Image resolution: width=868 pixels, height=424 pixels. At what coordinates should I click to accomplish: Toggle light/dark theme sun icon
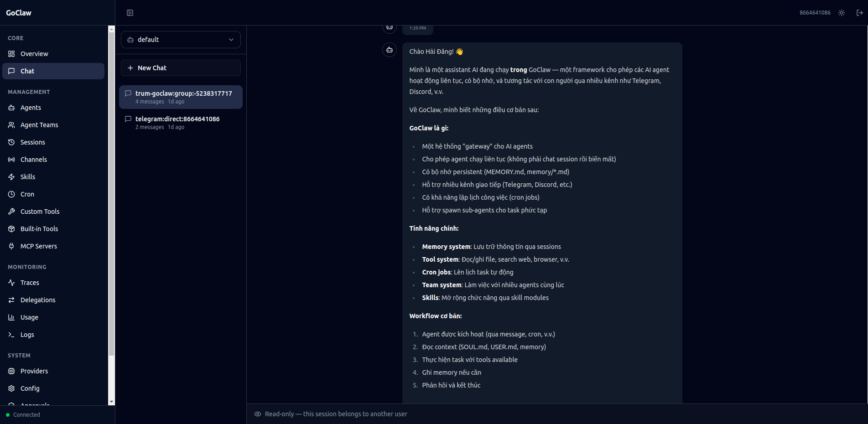(x=842, y=13)
